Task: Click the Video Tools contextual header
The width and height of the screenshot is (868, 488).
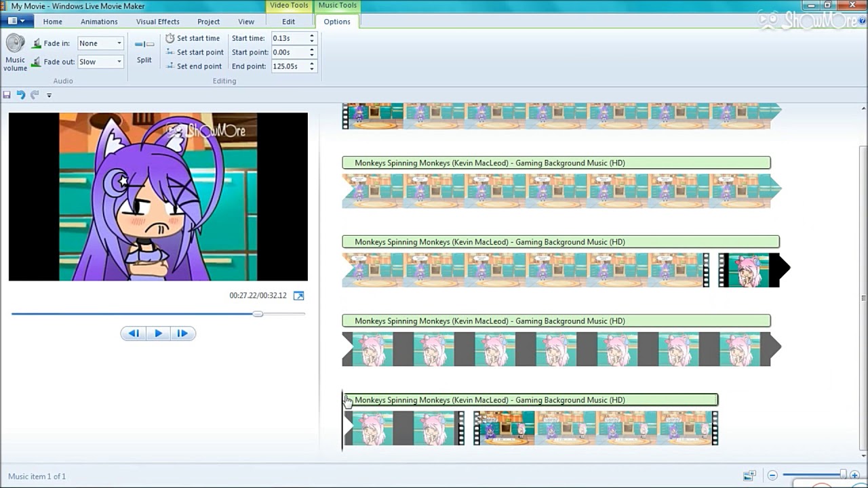Action: [x=289, y=5]
